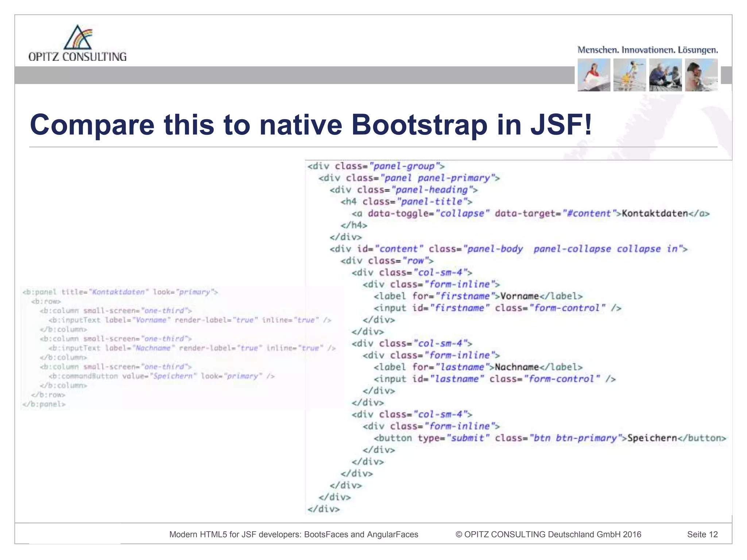Image resolution: width=747 pixels, height=560 pixels.
Task: Click the 'Menschen. Innovationen. Lösungen.' tagline
Action: 647,50
